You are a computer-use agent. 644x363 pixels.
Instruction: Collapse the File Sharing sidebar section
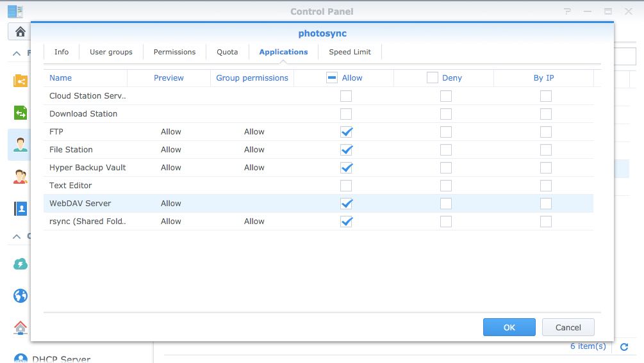[17, 53]
